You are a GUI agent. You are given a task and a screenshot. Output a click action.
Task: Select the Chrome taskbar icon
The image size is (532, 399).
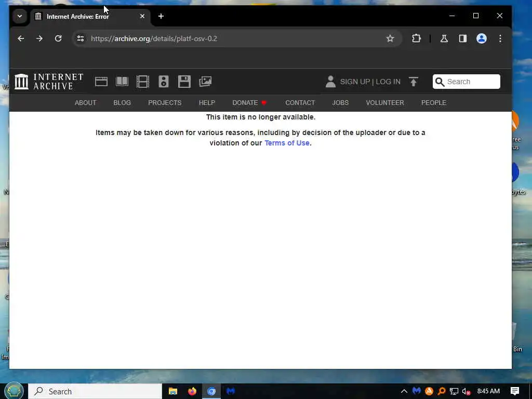click(211, 392)
